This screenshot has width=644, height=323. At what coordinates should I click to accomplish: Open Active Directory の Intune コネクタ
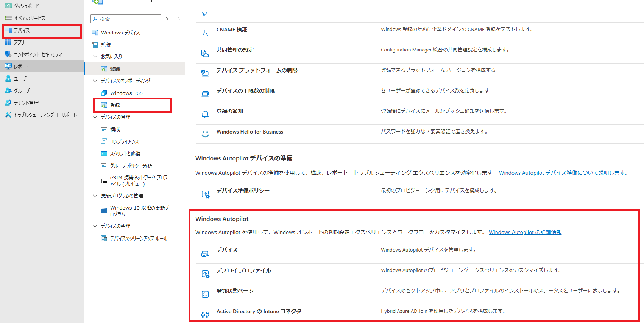(259, 311)
